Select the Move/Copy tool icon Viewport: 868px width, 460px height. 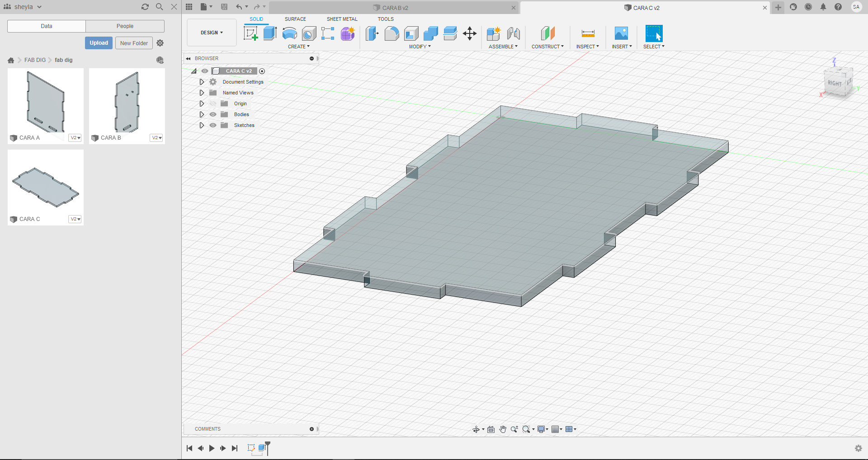[x=470, y=33]
